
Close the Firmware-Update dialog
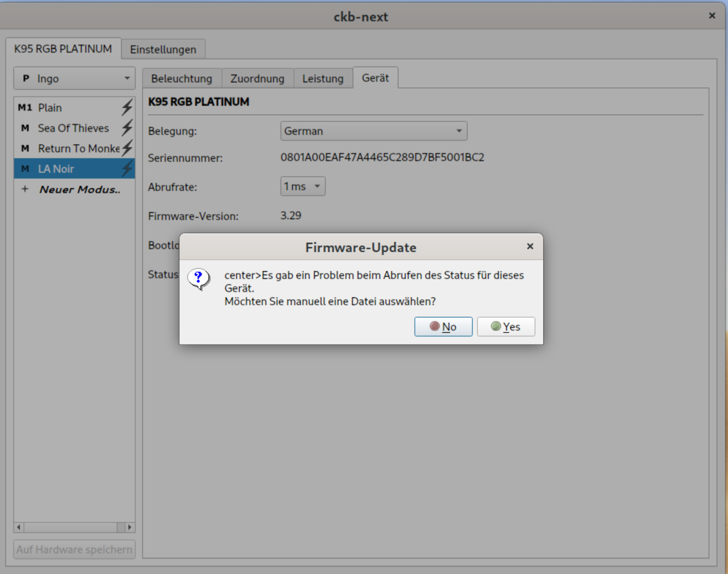[530, 246]
